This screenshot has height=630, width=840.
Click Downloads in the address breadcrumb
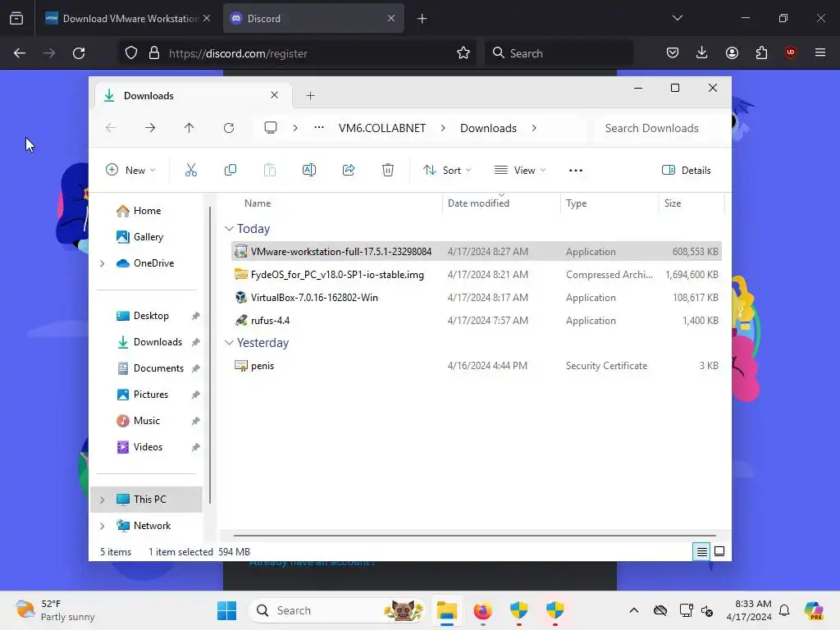pyautogui.click(x=488, y=128)
